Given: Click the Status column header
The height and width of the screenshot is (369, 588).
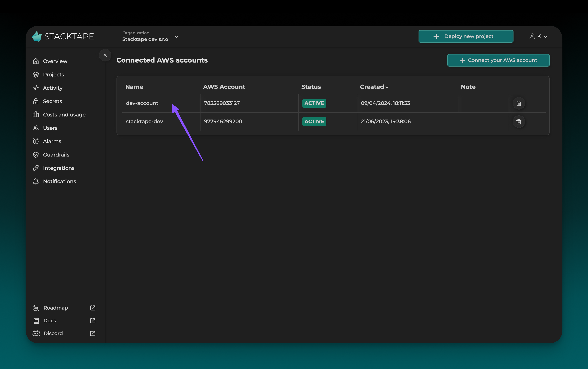Looking at the screenshot, I should coord(311,87).
